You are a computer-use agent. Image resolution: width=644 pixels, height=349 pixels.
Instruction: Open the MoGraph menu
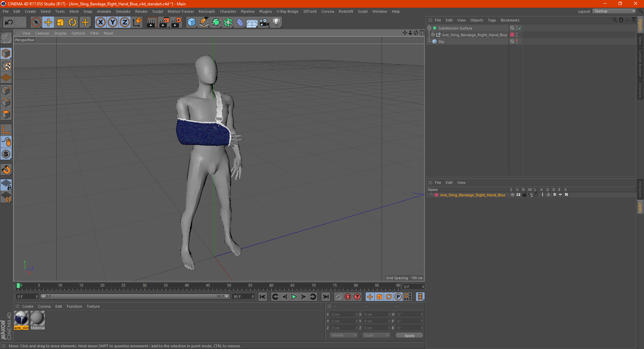[207, 11]
